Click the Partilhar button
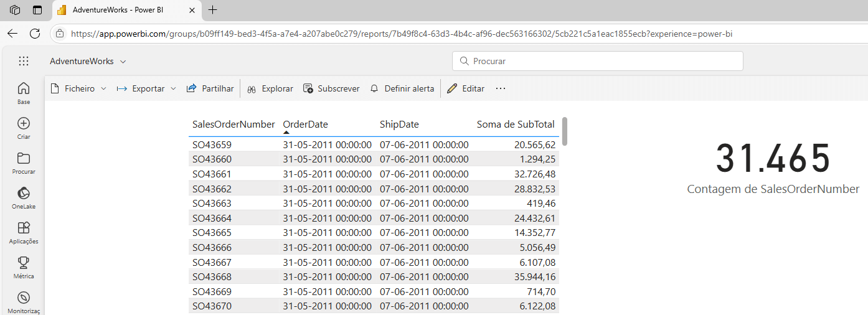Image resolution: width=868 pixels, height=315 pixels. tap(210, 88)
